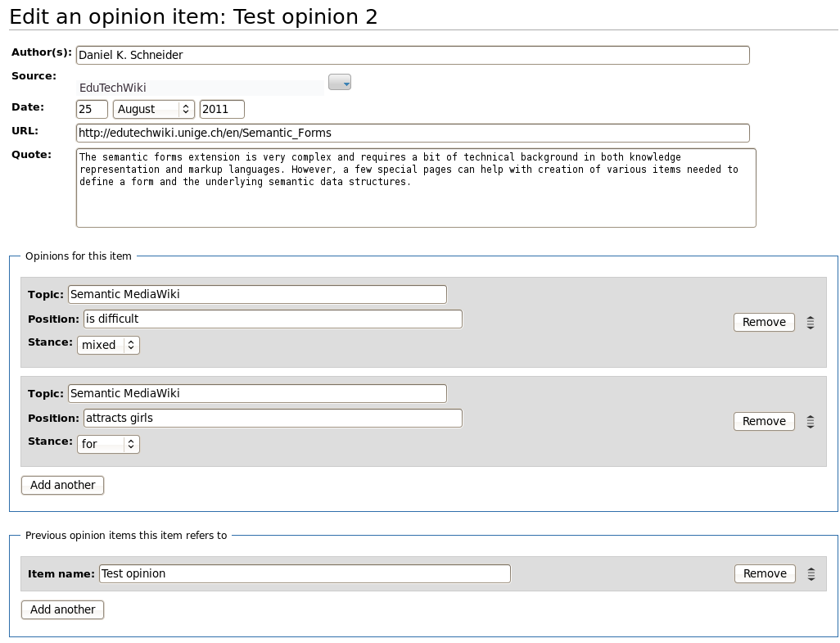Click Topic field of 'is difficult' opinion
Image resolution: width=840 pixels, height=643 pixels.
[x=257, y=294]
